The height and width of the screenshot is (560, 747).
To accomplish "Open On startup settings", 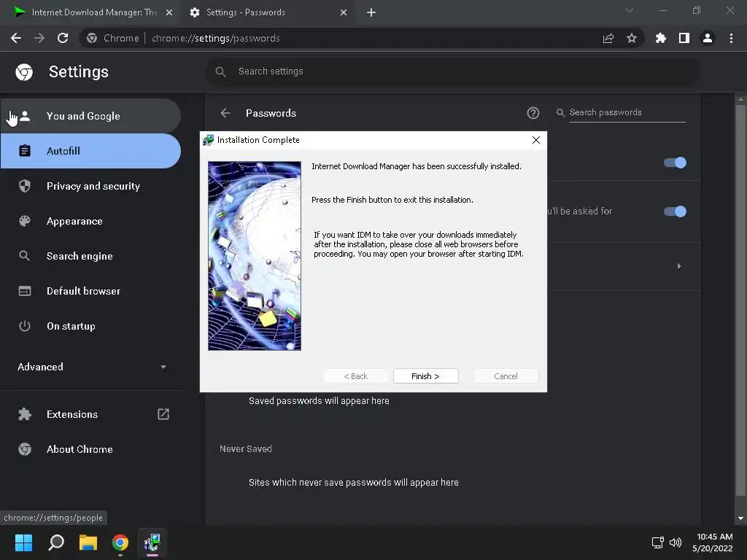I will 90,326.
